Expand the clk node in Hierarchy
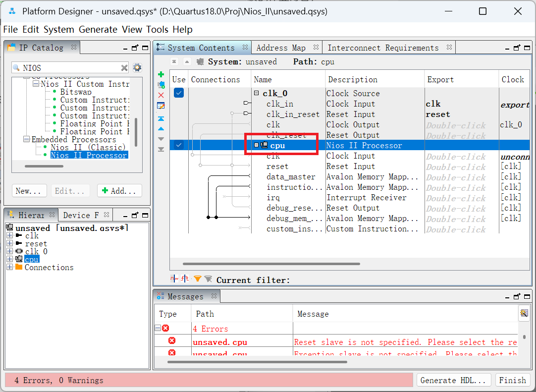 [9, 235]
